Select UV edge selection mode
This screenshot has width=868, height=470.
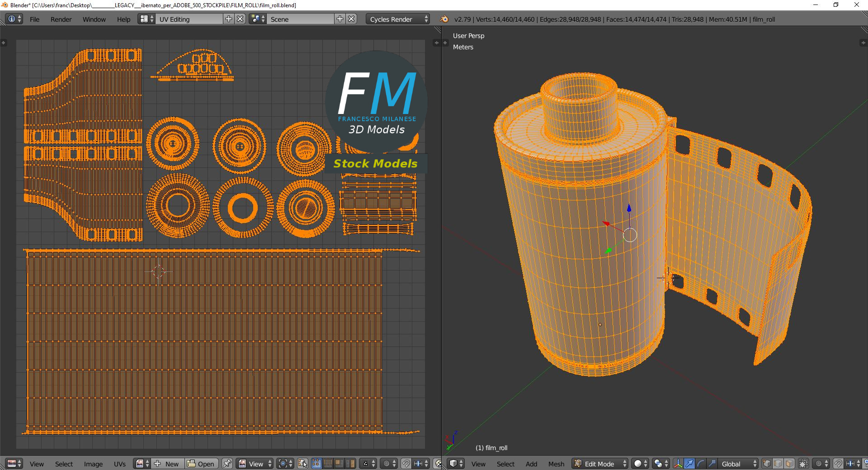pos(328,464)
